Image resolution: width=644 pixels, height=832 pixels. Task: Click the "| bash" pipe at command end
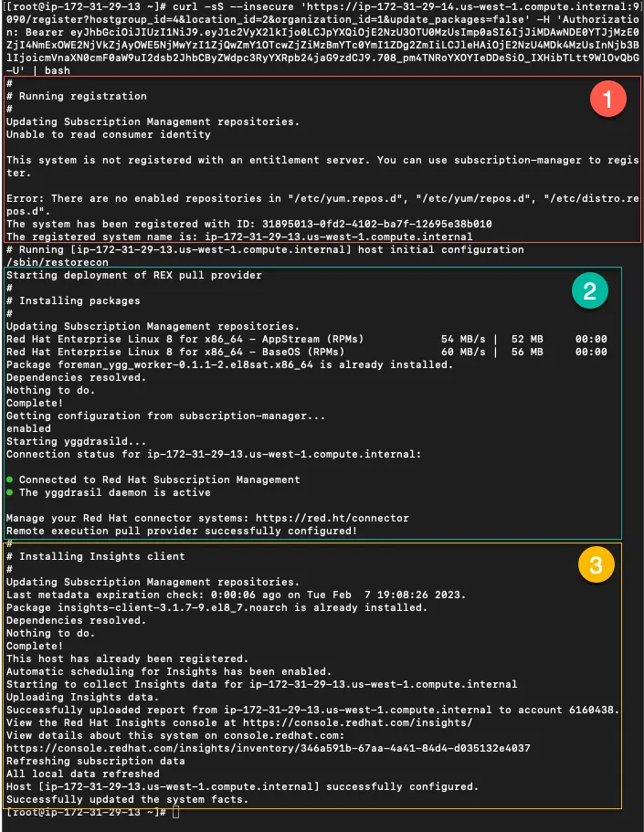click(x=51, y=70)
